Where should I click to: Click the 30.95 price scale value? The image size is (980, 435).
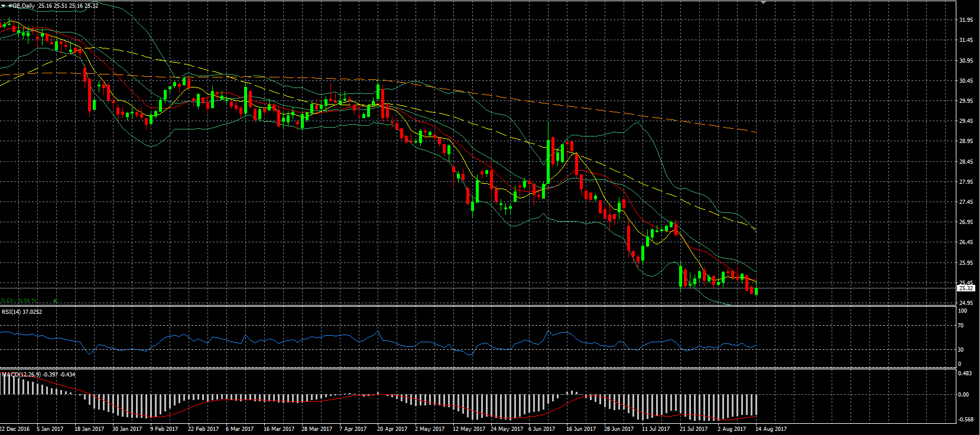(x=966, y=61)
